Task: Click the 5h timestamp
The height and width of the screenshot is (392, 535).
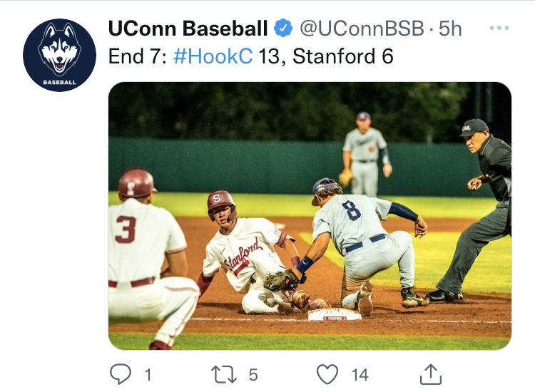Action: [x=450, y=29]
